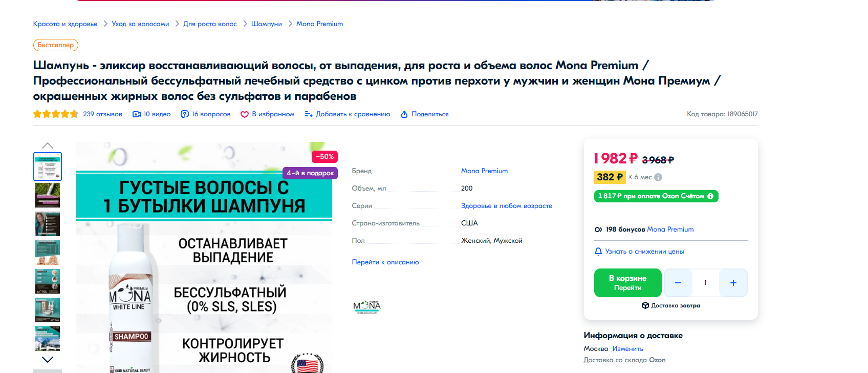Viewport: 868px width, 373px height.
Task: Click the compare list icon
Action: 309,114
